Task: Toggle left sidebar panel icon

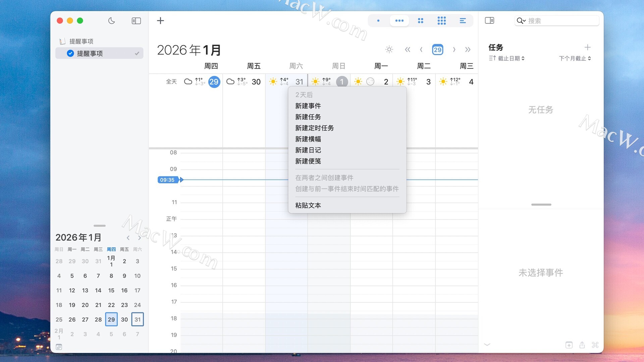Action: point(136,21)
